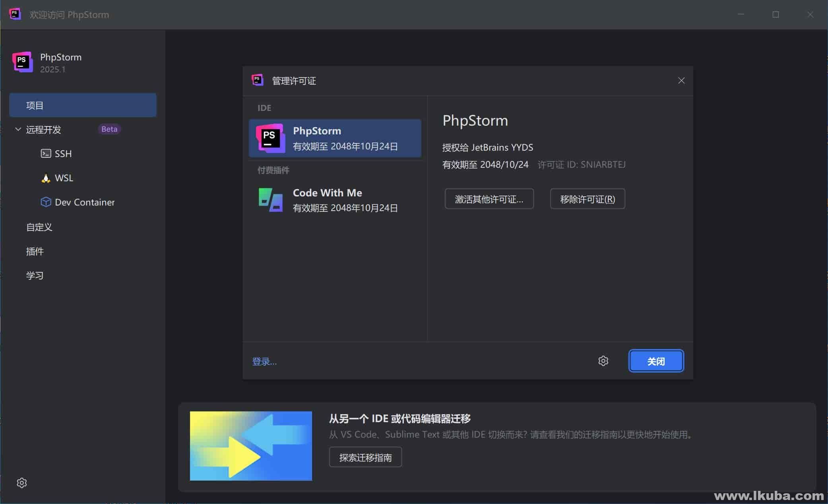This screenshot has width=828, height=504.
Task: Click the migration arrows banner image
Action: coord(251,446)
